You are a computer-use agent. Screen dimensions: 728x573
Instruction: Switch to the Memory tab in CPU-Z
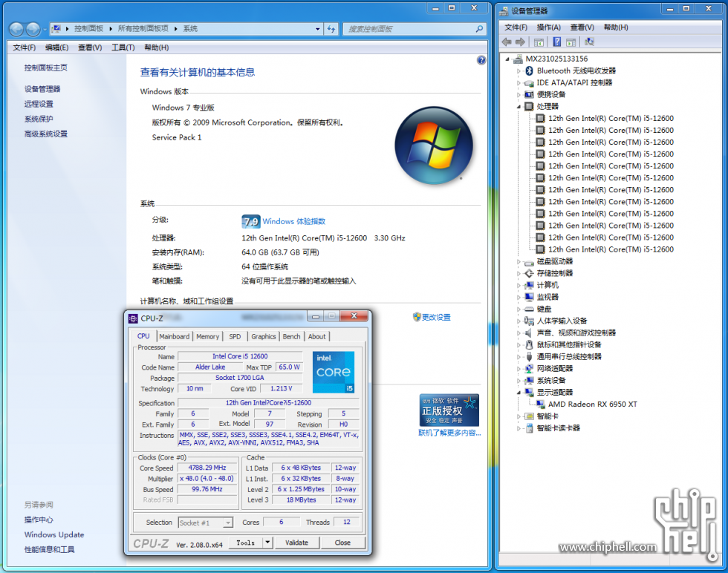point(207,336)
